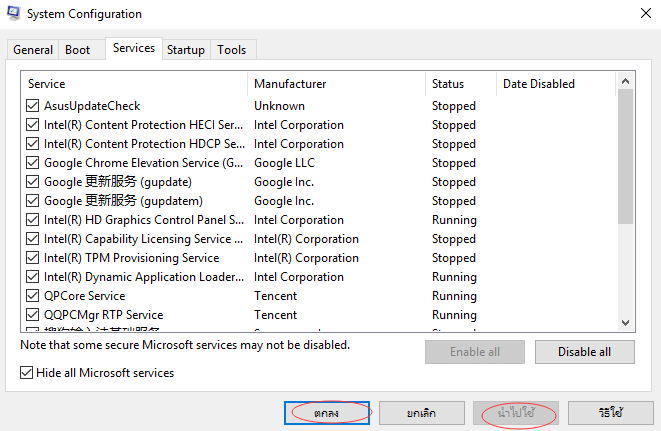Viewport: 661px width, 431px height.
Task: Select the Services tab
Action: [x=134, y=48]
